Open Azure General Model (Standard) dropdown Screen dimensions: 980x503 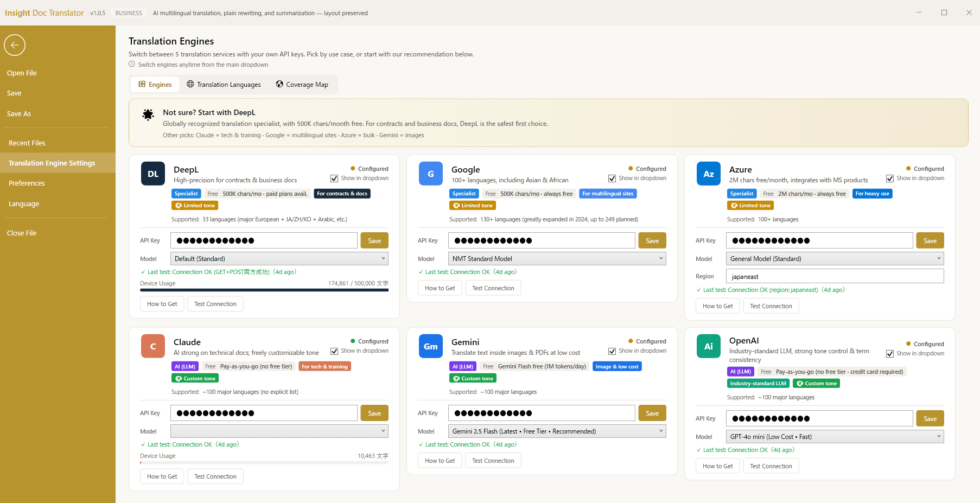[x=835, y=259]
